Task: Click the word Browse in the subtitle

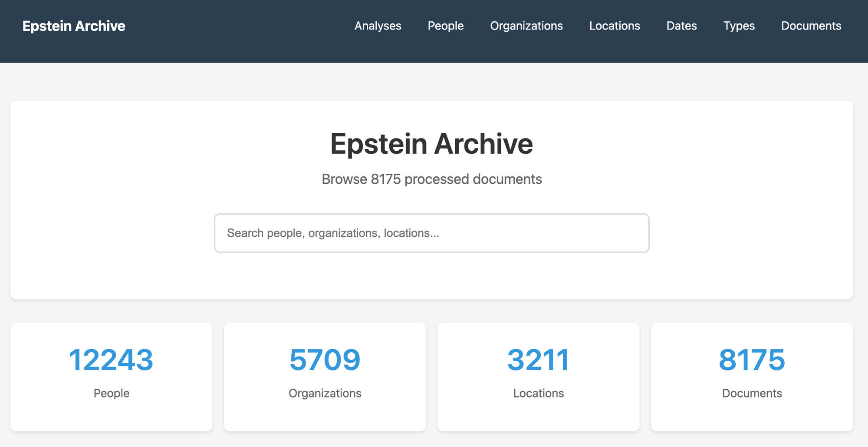Action: (x=344, y=179)
